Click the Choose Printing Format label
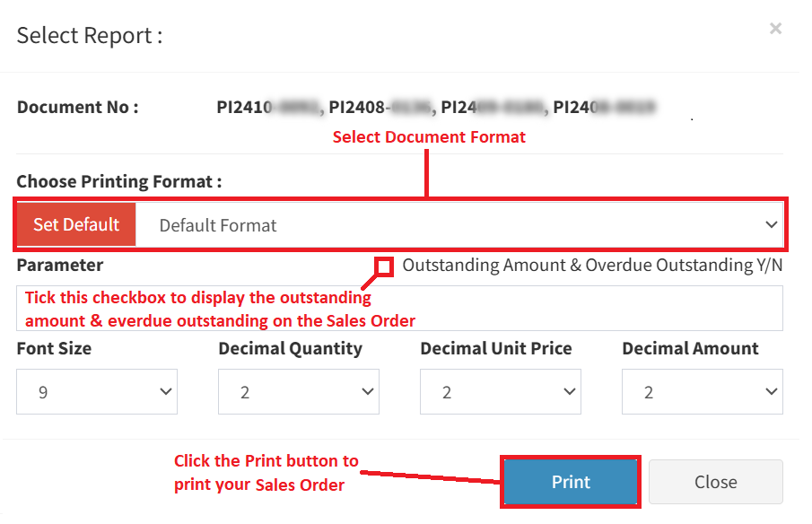 pyautogui.click(x=119, y=181)
